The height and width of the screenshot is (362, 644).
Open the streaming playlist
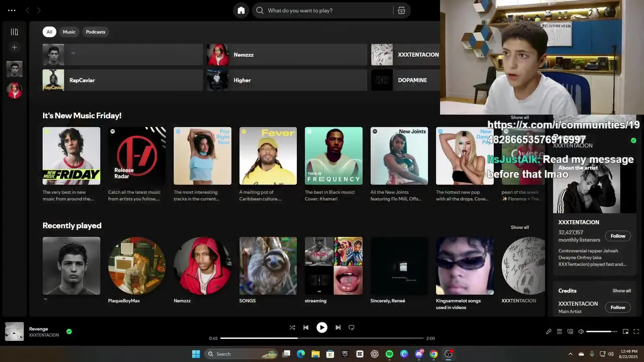334,266
